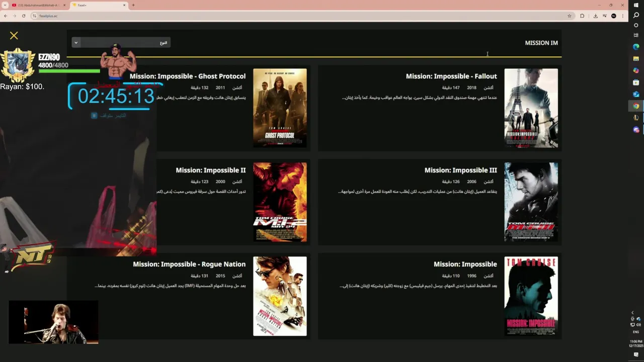This screenshot has width=644, height=362.
Task: Close the search overlay with the yellow X
Action: coord(14,36)
